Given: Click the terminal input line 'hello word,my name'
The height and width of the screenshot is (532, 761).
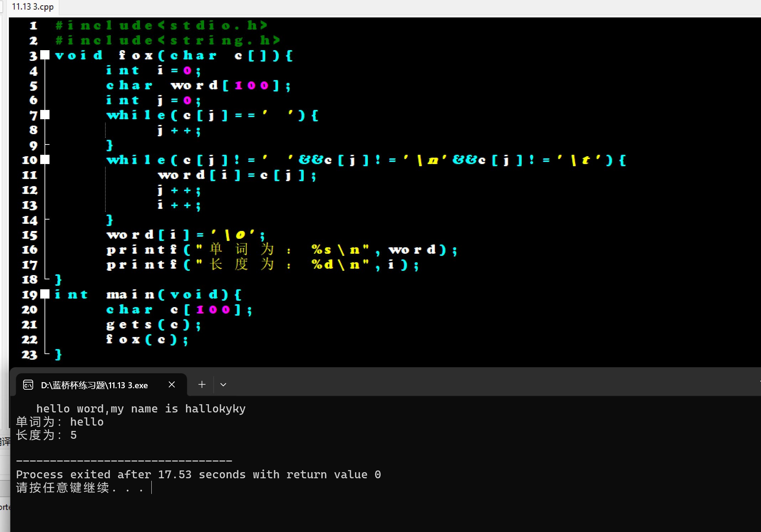Looking at the screenshot, I should click(x=141, y=409).
